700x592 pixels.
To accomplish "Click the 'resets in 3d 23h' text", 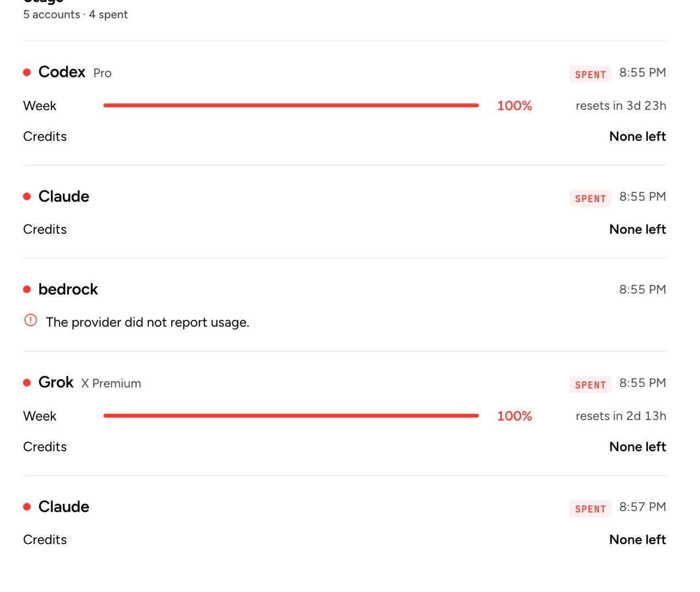I will [621, 106].
